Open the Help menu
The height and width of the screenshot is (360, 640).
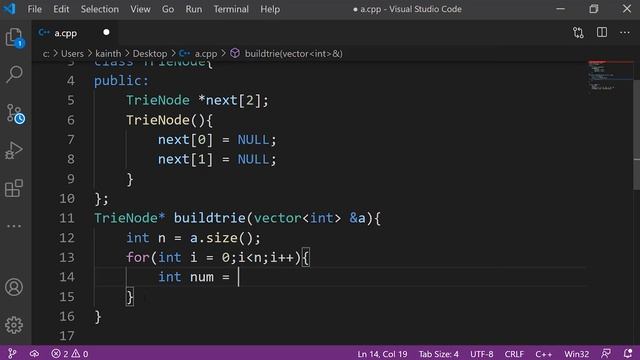tap(270, 9)
